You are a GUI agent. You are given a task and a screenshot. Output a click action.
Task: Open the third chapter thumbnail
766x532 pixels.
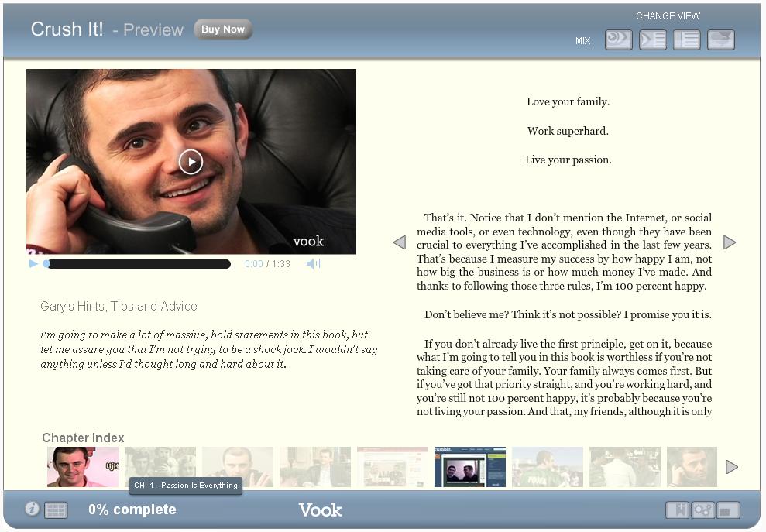pyautogui.click(x=238, y=466)
